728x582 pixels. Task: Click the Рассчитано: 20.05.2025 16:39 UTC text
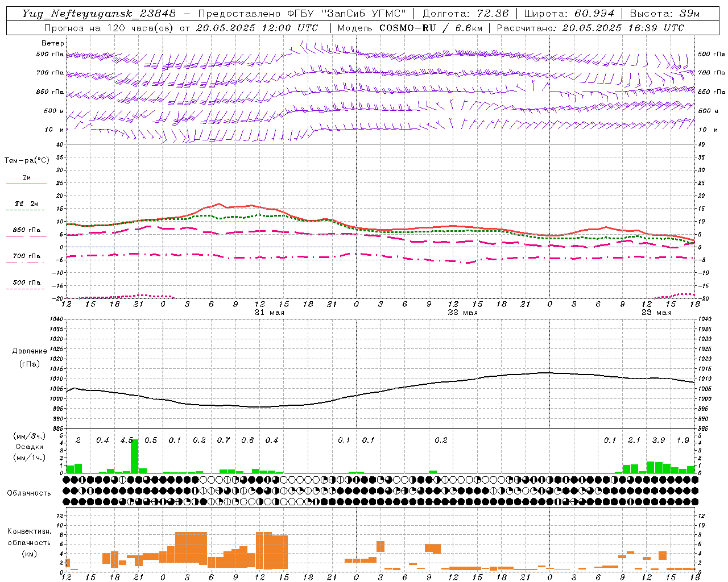pos(590,28)
